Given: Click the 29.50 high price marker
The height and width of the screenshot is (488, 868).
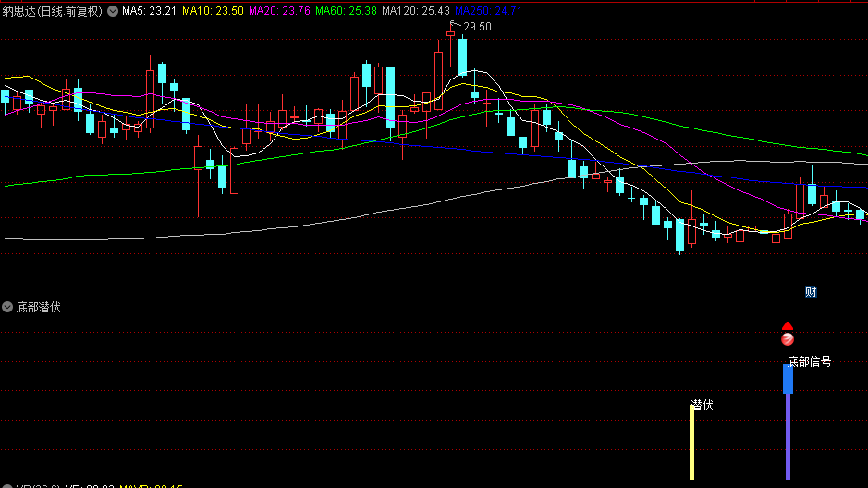Looking at the screenshot, I should [477, 27].
